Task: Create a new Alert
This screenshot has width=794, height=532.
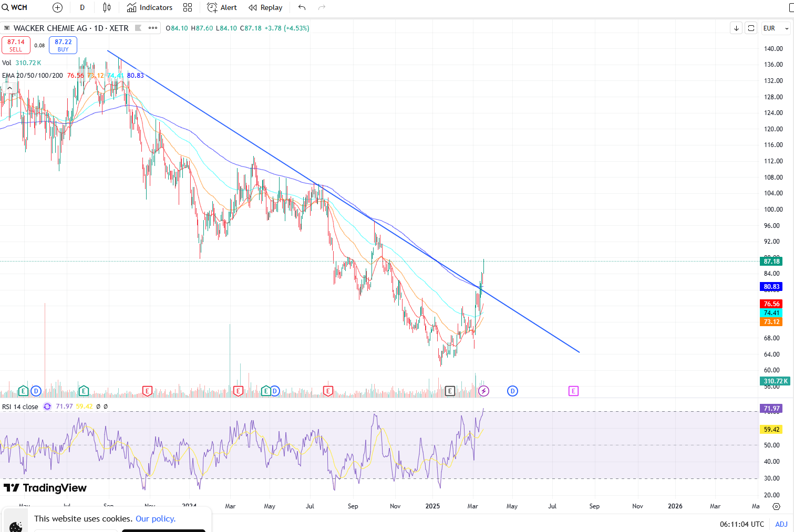Action: coord(222,7)
